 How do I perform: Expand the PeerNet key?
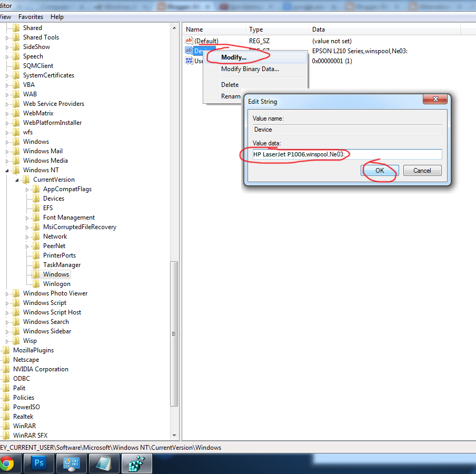pos(27,246)
